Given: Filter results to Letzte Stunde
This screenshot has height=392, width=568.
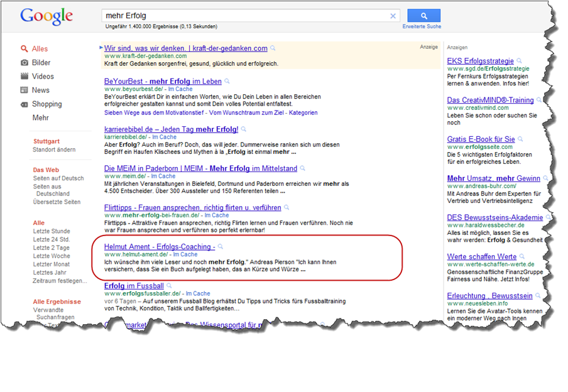Looking at the screenshot, I should [52, 231].
